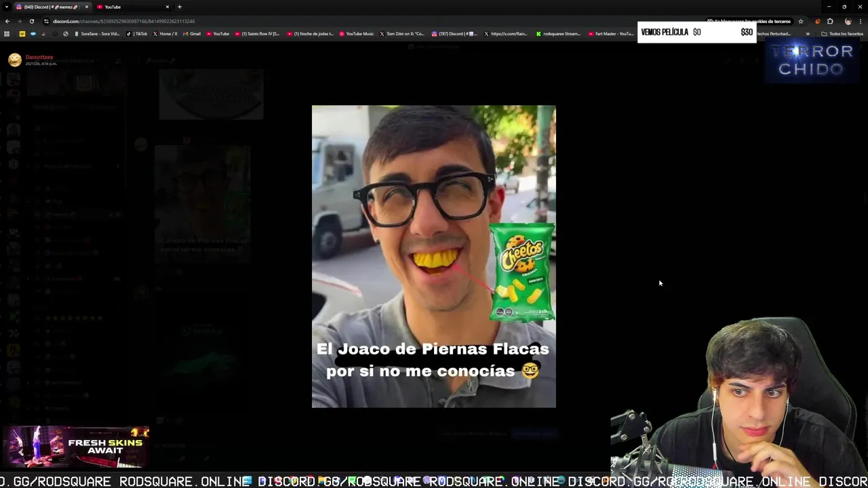868x488 pixels.
Task: Click the third-party cookies blocked notice
Action: 749,21
